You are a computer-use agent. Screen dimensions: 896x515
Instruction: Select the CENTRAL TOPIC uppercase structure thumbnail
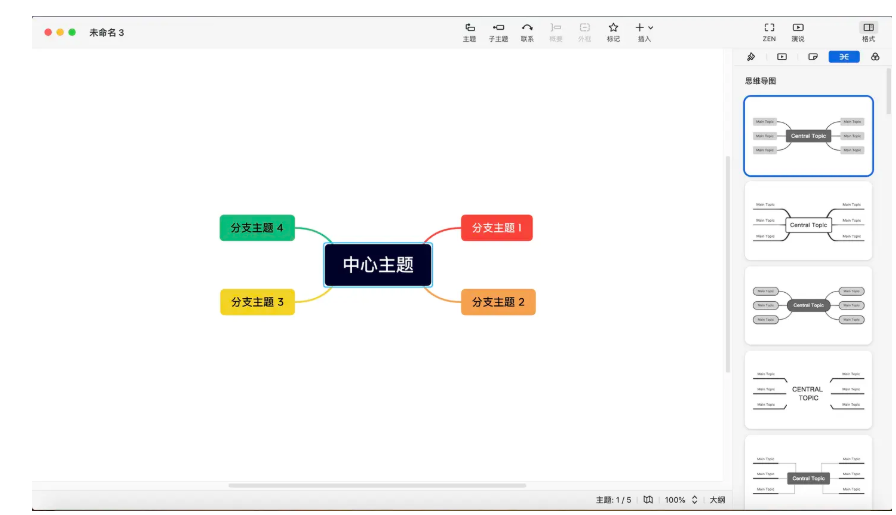click(x=808, y=390)
